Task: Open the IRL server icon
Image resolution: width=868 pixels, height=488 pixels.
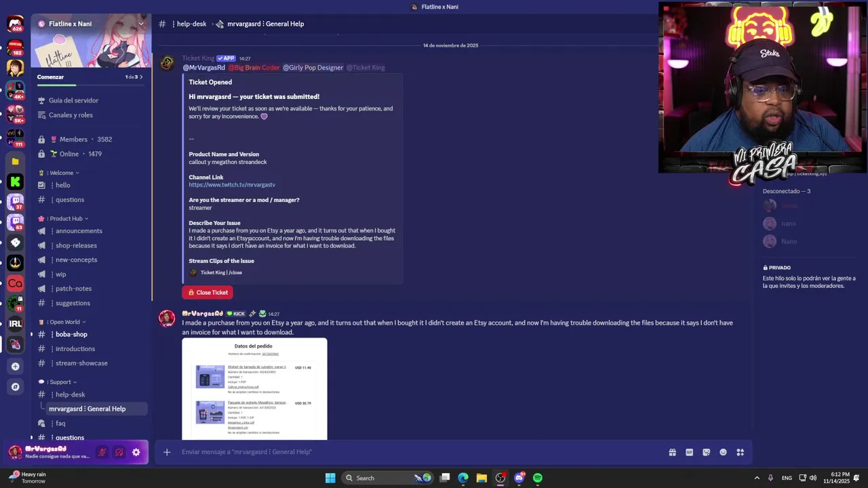Action: [x=15, y=324]
